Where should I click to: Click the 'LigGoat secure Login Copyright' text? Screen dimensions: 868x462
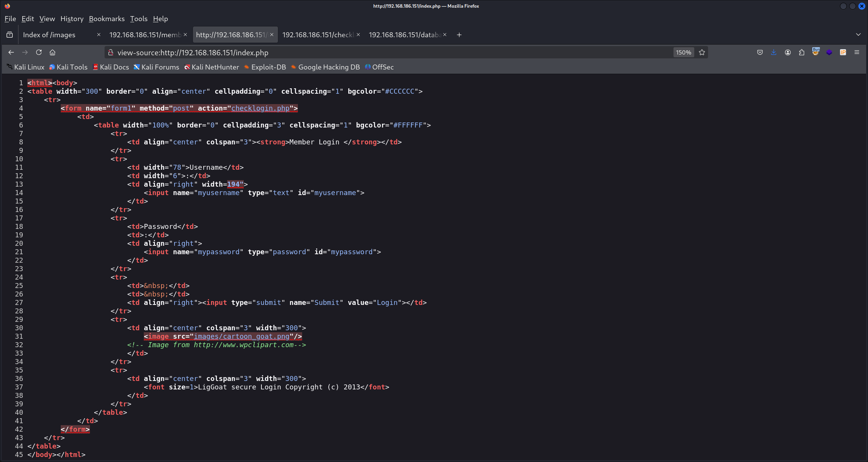point(260,387)
